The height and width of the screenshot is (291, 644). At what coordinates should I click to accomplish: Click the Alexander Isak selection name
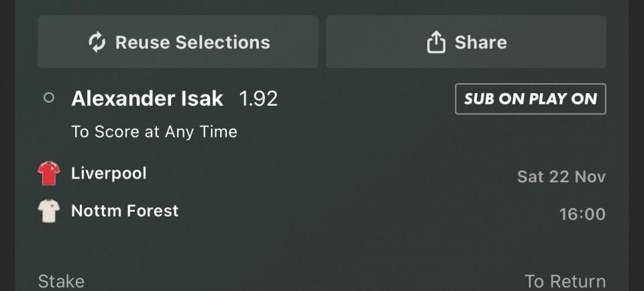tap(147, 99)
